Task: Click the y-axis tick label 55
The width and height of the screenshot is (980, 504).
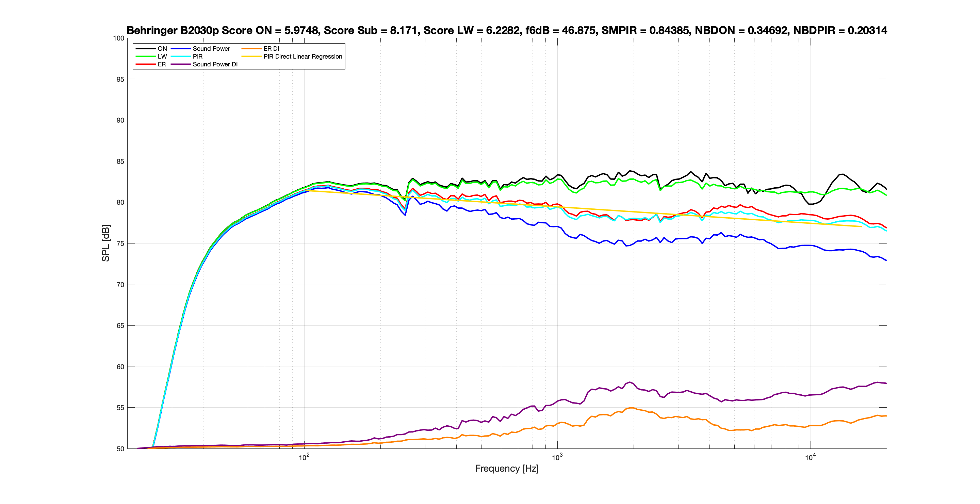Action: [120, 408]
